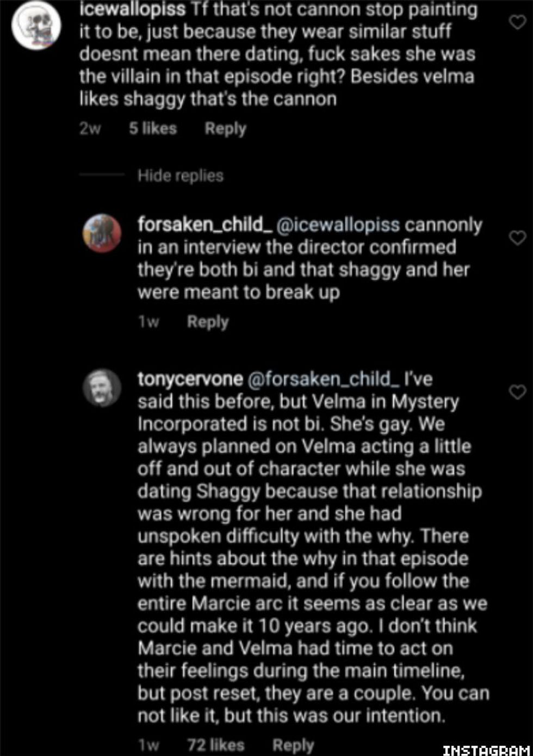Click the 2w timestamp on icewallopiss comment
This screenshot has height=756, width=533.
[90, 129]
